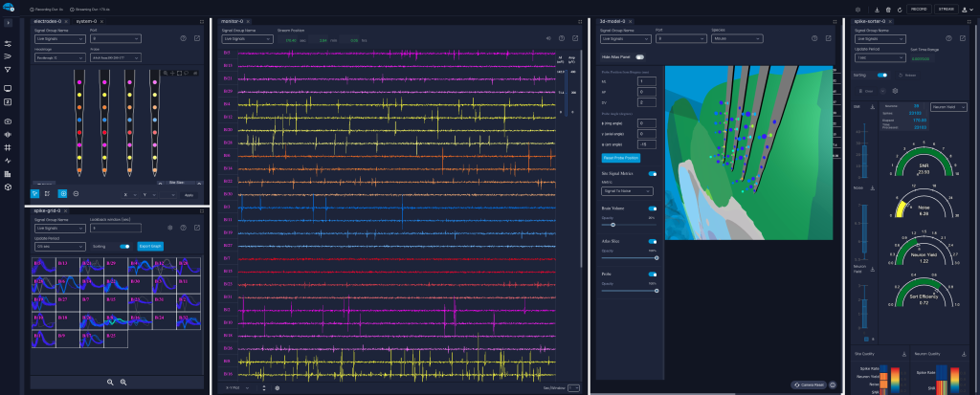Viewport: 980px width, 395px height.
Task: Click the Lookback window input field
Action: click(116, 229)
